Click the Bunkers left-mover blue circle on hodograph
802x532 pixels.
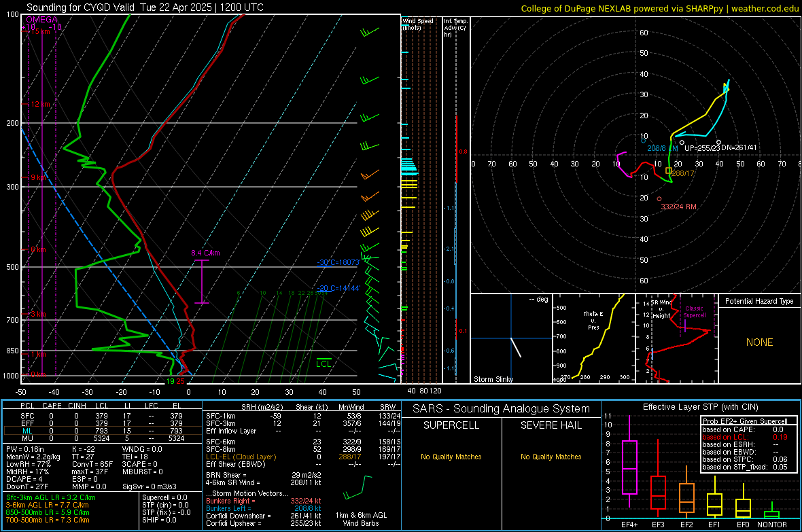click(x=644, y=141)
